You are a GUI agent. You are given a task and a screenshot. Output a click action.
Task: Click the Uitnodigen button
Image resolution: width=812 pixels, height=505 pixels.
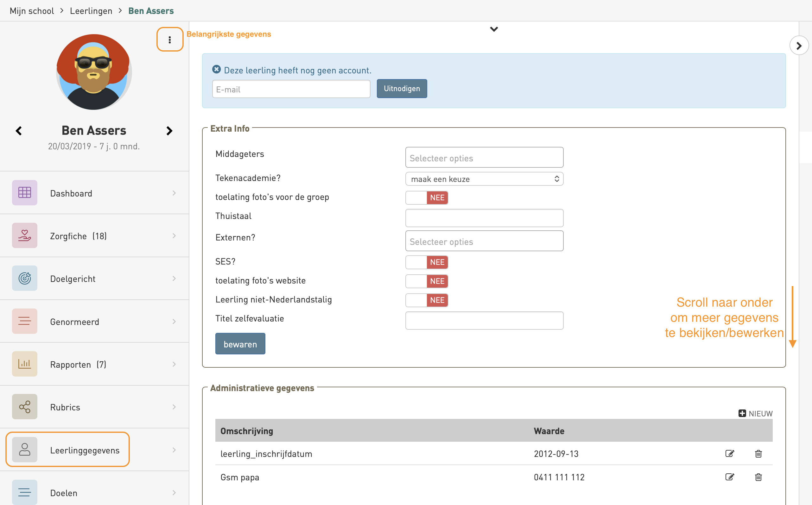click(x=402, y=89)
